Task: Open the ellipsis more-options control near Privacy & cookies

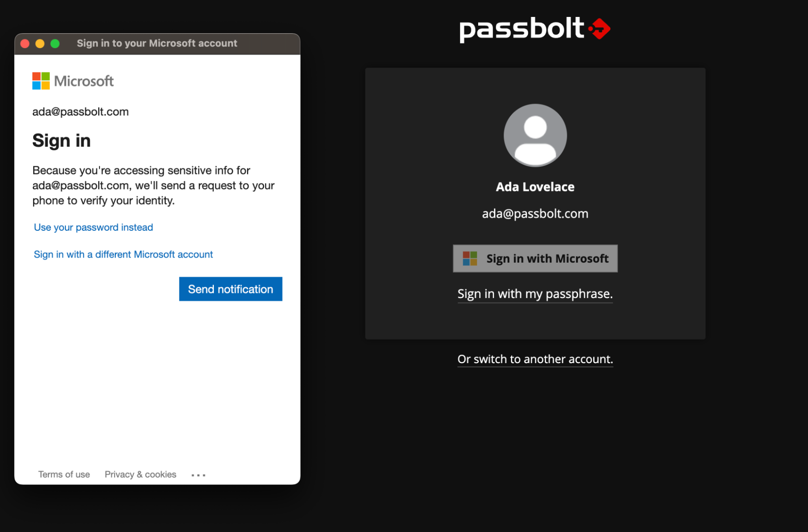Action: click(198, 475)
